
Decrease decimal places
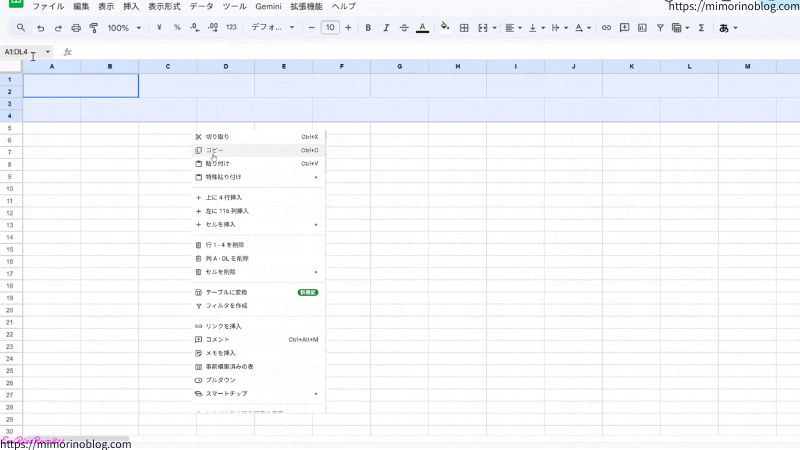coord(195,28)
